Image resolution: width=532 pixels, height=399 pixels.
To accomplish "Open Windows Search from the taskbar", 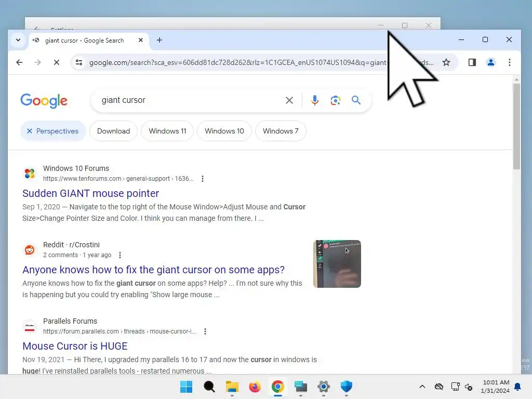I will click(x=209, y=387).
